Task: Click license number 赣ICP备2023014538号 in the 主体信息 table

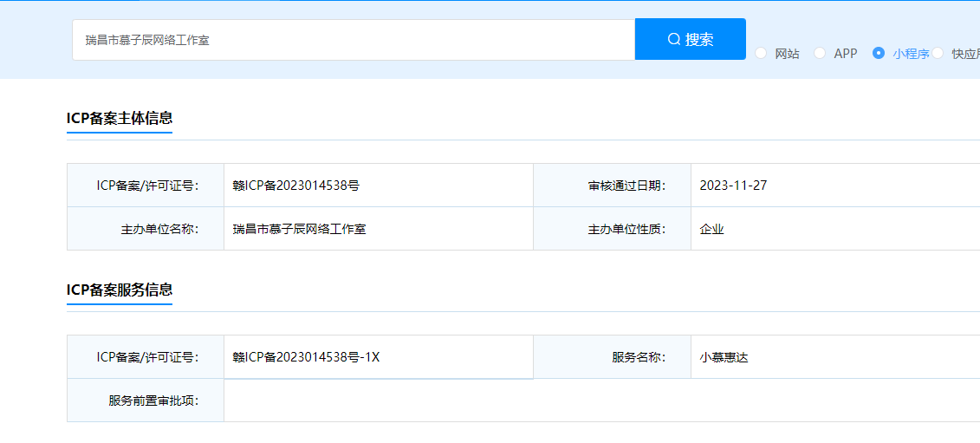Action: (x=295, y=186)
